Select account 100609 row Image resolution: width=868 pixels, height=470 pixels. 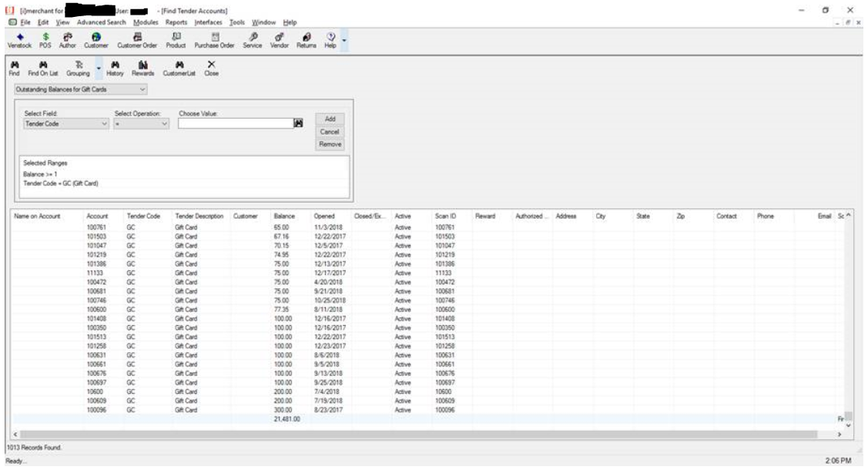point(426,401)
